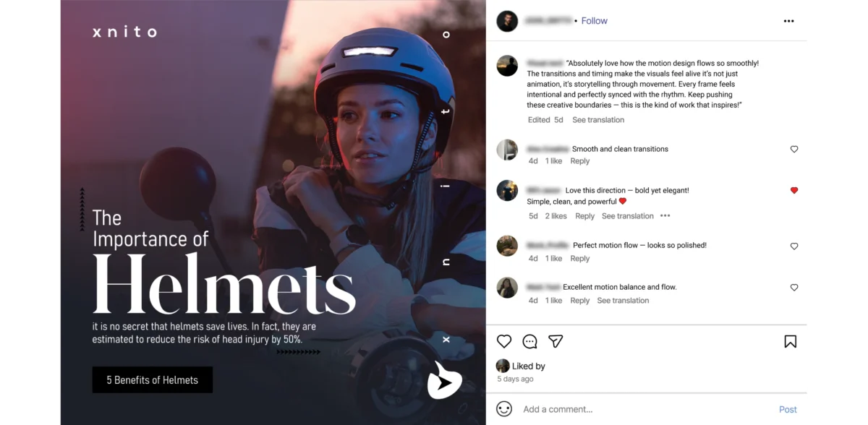The image size is (868, 425).
Task: Like the 'Smooth and clean transitions' comment
Action: point(793,149)
